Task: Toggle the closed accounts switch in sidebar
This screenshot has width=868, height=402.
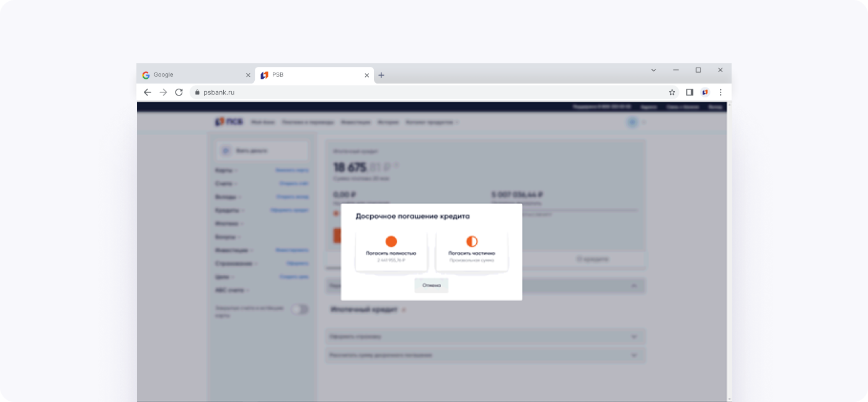Action: [x=299, y=309]
